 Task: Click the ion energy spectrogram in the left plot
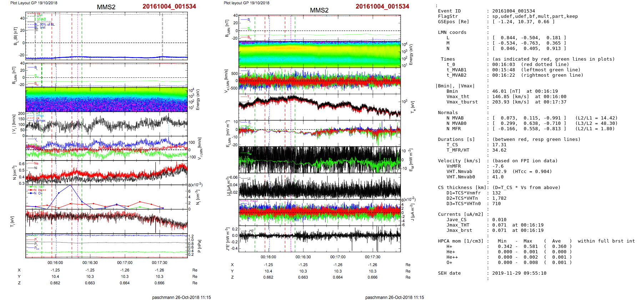[x=106, y=100]
